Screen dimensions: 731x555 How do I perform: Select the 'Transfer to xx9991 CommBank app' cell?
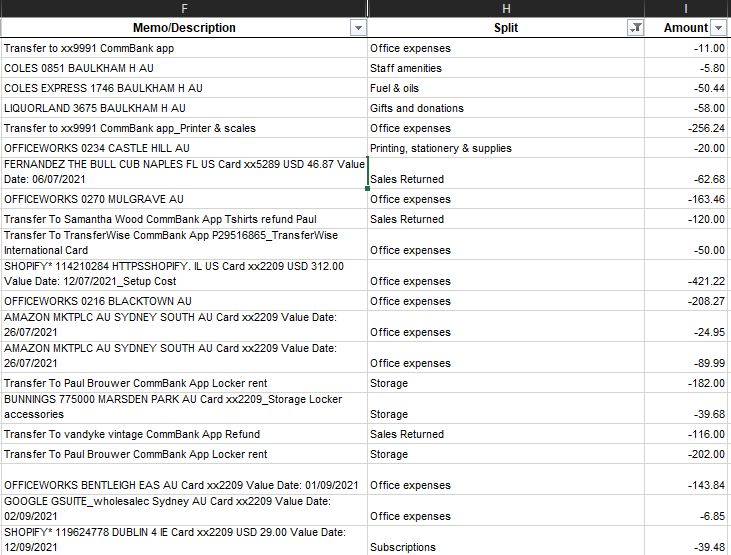click(x=184, y=48)
